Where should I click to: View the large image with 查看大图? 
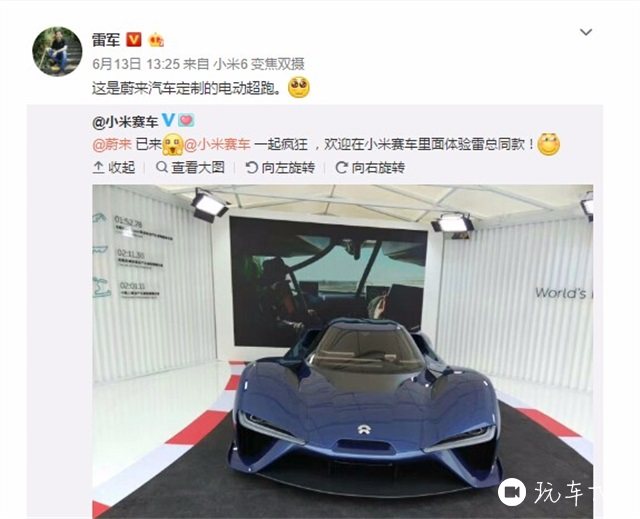(x=190, y=168)
